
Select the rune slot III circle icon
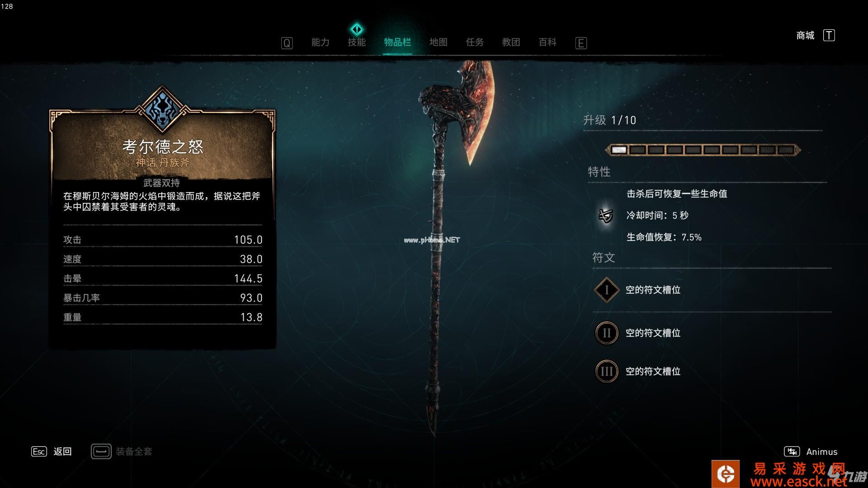(606, 371)
